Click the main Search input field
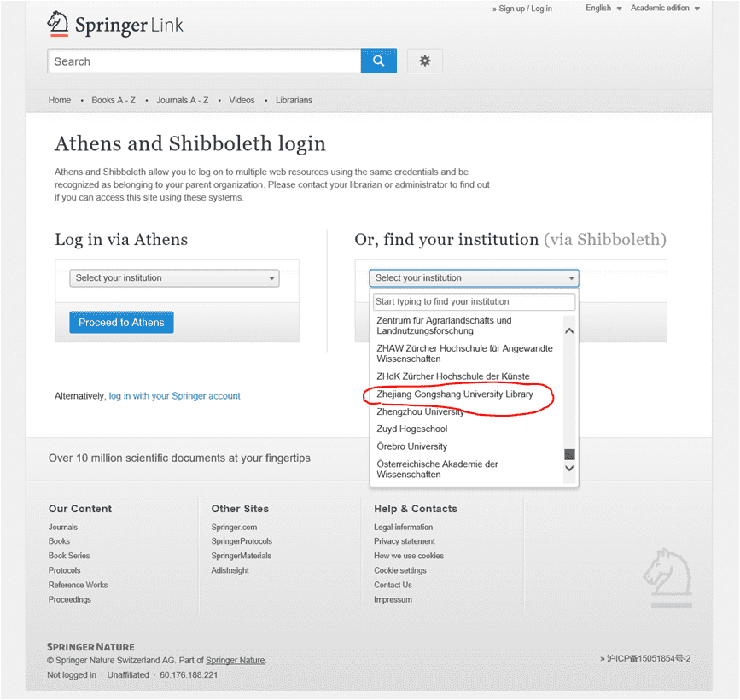The height and width of the screenshot is (700, 740). click(204, 61)
